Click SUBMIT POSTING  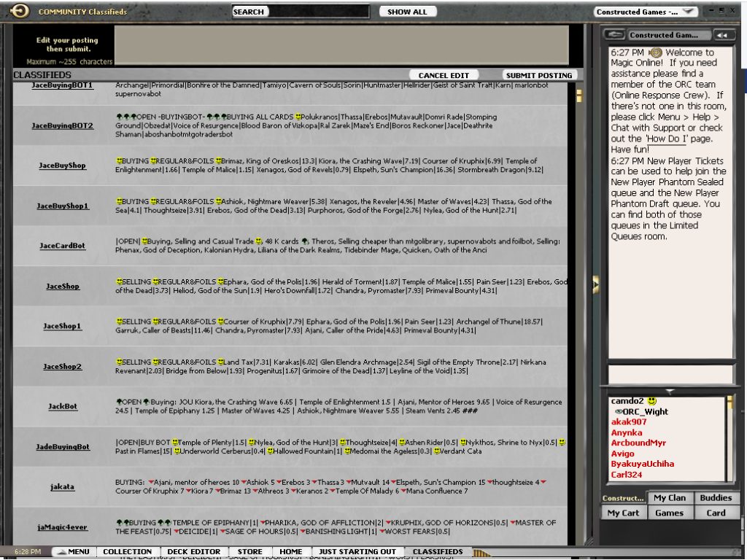coord(539,75)
